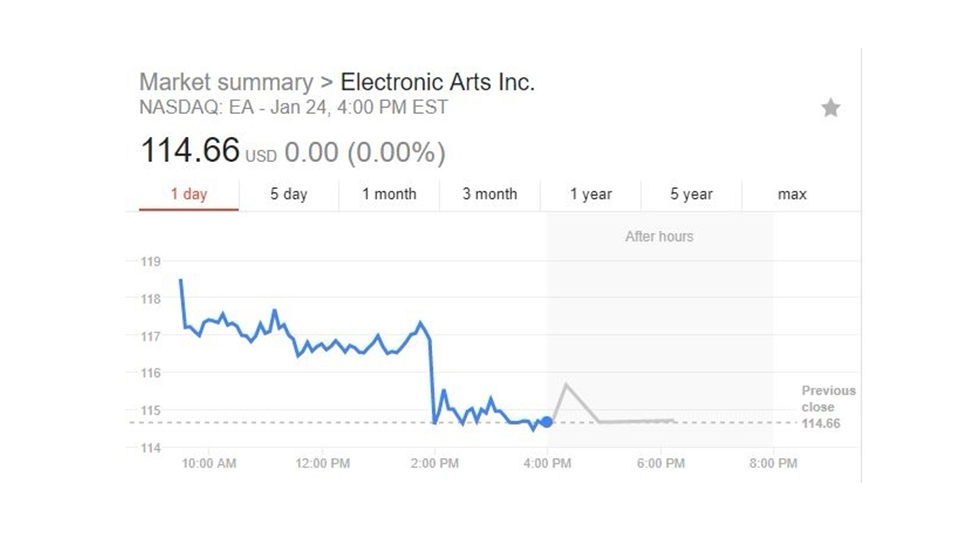Select the max range tab
Image resolution: width=980 pixels, height=551 pixels.
[792, 194]
